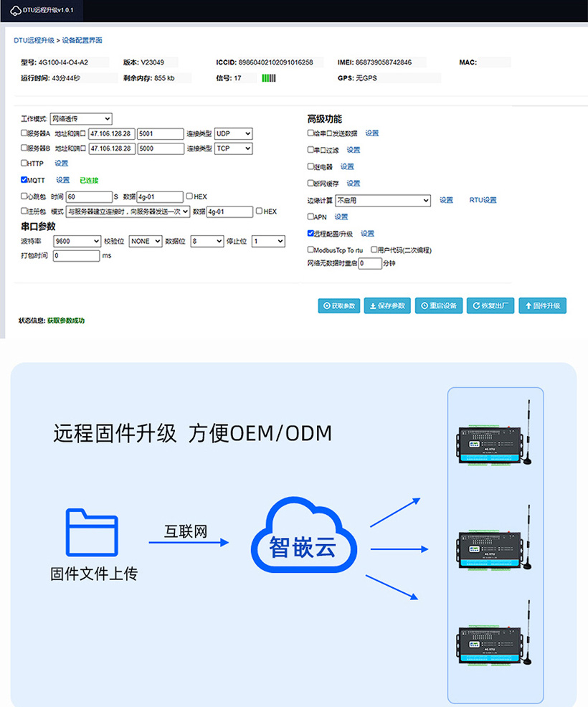Image resolution: width=588 pixels, height=707 pixels.
Task: Open the RTU设置 link
Action: pyautogui.click(x=483, y=201)
